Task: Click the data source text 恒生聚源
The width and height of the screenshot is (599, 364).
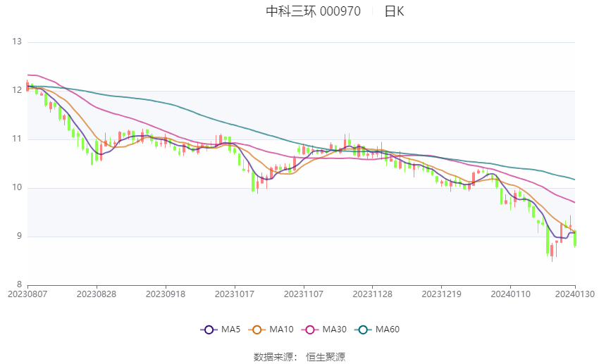Action: coord(326,357)
